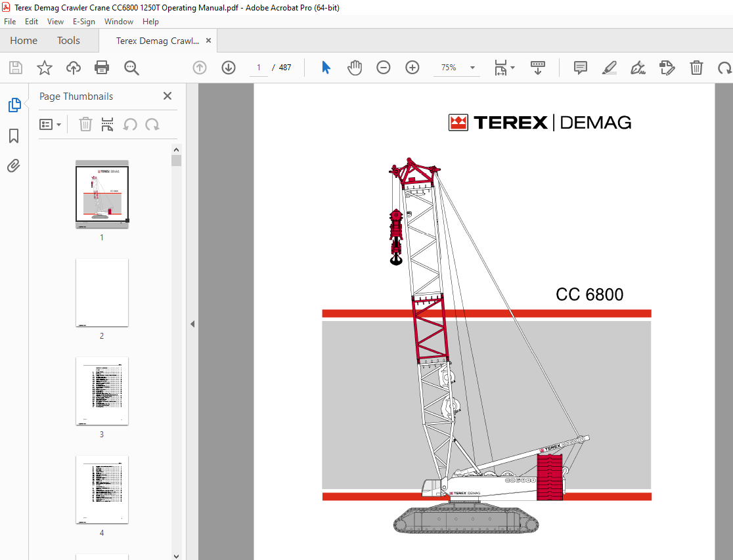Click the page number input field

(x=259, y=68)
